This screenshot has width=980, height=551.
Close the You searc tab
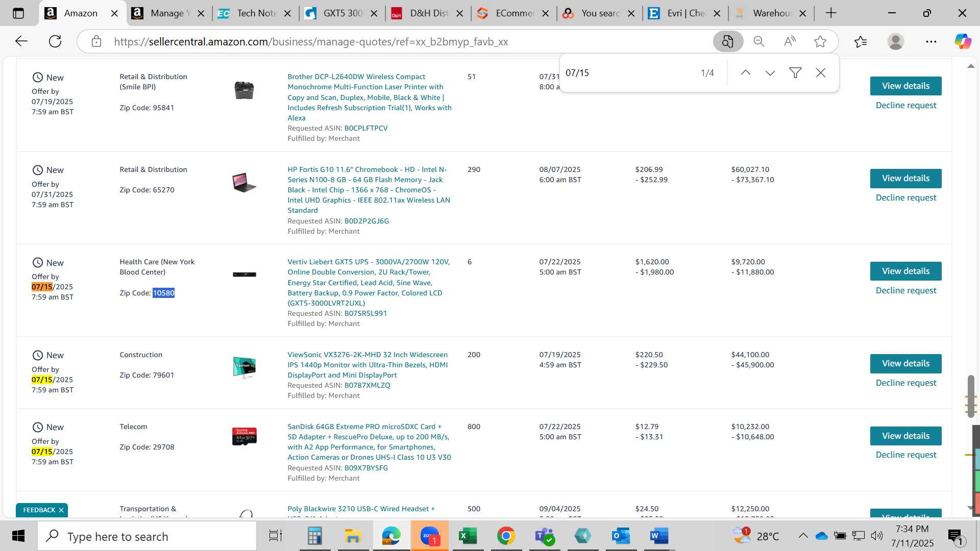tap(631, 13)
